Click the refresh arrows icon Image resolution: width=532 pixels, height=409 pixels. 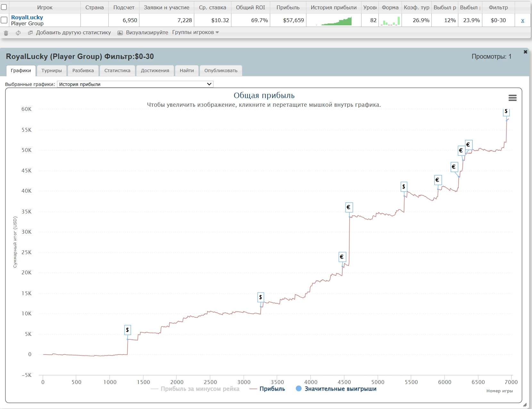click(18, 33)
